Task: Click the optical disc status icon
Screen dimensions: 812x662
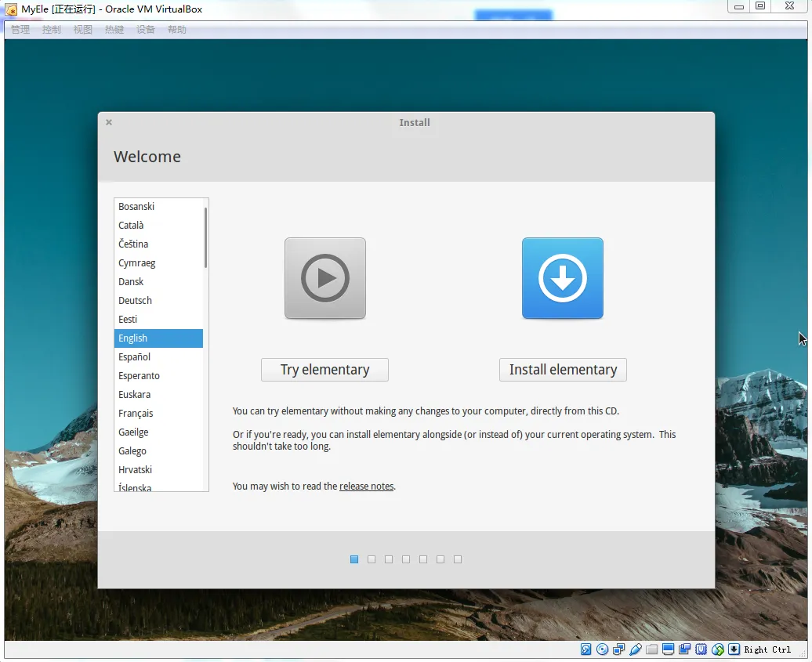Action: (x=602, y=649)
